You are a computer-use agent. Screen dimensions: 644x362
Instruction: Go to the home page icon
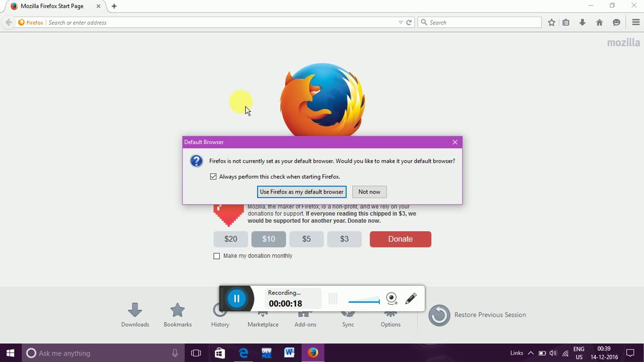coord(599,22)
